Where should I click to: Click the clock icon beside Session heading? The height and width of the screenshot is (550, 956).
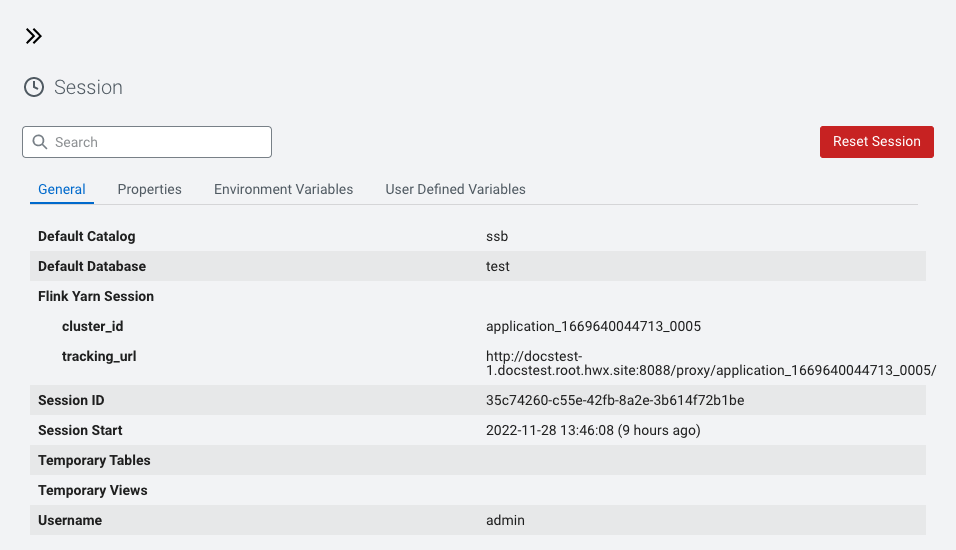34,88
